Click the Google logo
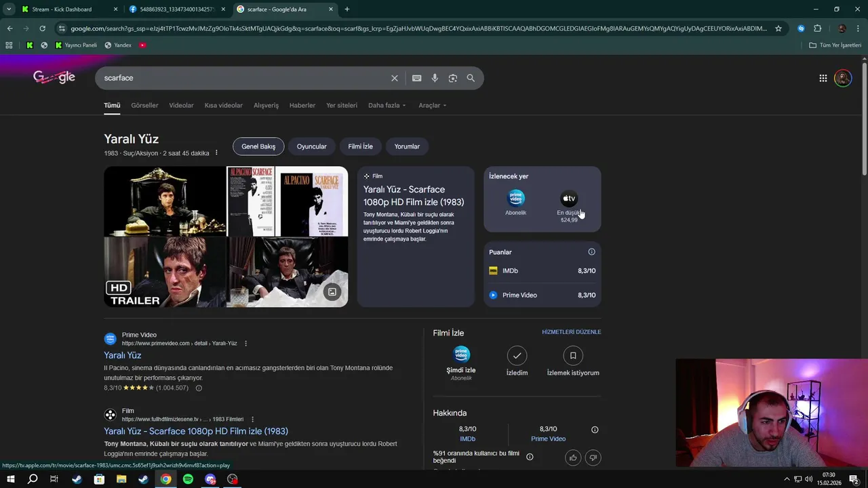 (54, 77)
